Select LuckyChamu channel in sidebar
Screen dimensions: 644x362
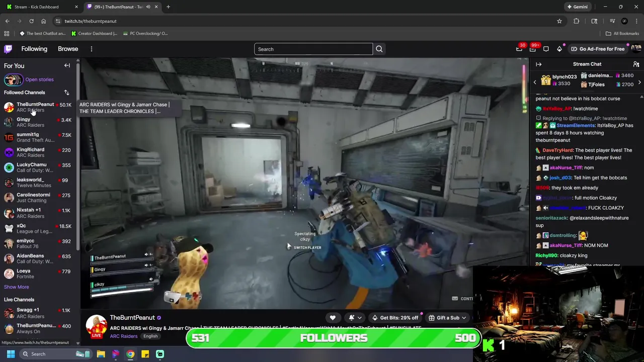click(39, 167)
